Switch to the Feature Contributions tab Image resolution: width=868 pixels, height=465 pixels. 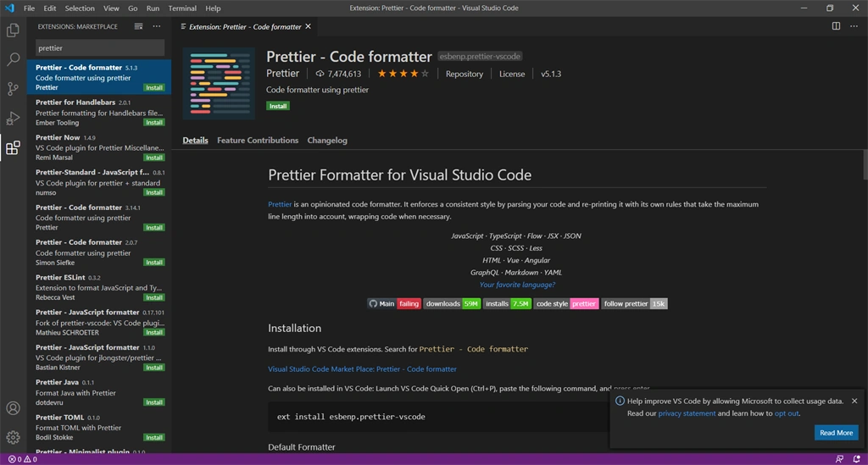pos(258,141)
